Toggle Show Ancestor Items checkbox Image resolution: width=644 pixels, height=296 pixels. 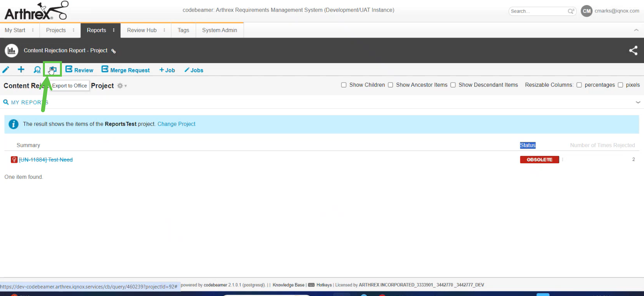tap(390, 85)
